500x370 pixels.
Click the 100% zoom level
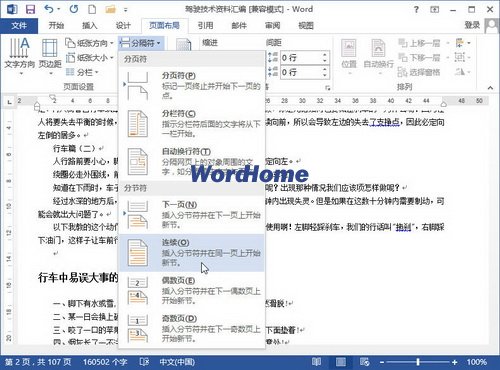point(477,362)
